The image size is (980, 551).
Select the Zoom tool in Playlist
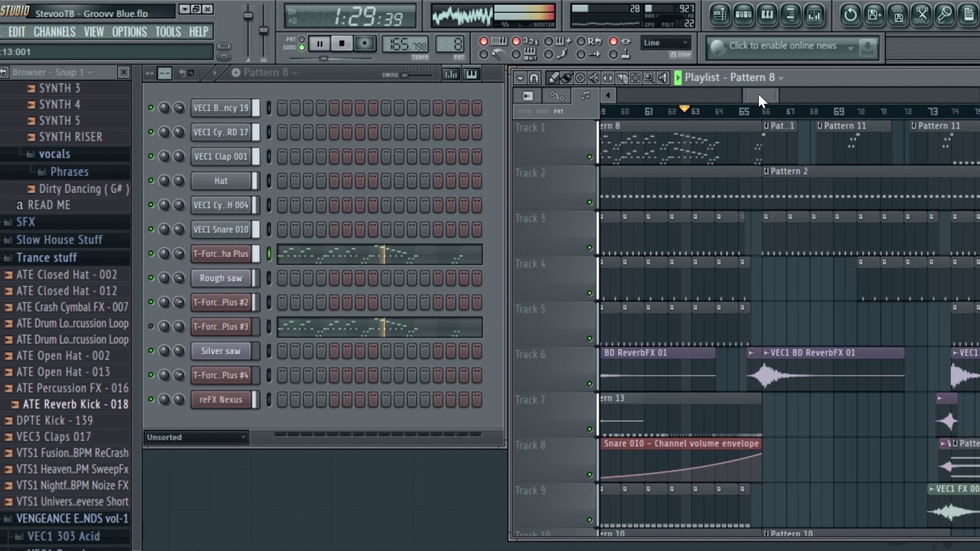tap(648, 77)
